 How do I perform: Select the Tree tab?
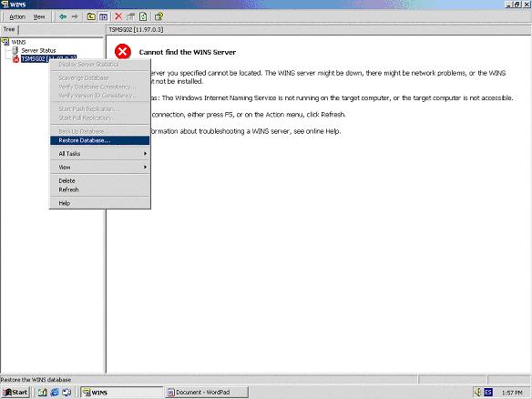pyautogui.click(x=9, y=29)
